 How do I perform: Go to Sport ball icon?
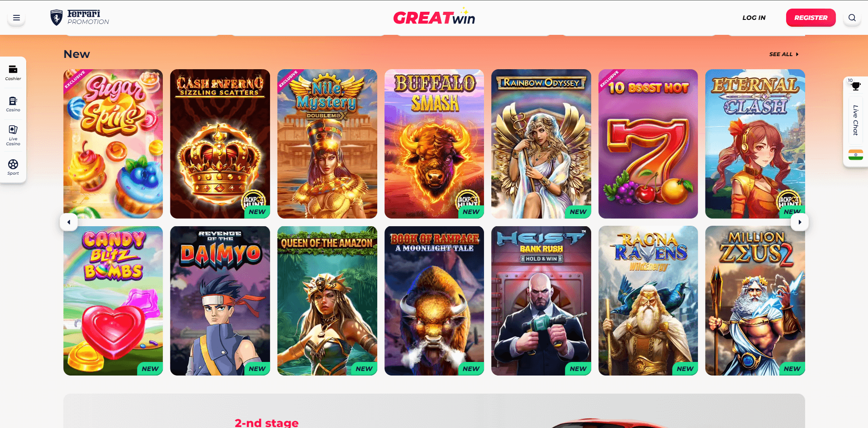13,164
